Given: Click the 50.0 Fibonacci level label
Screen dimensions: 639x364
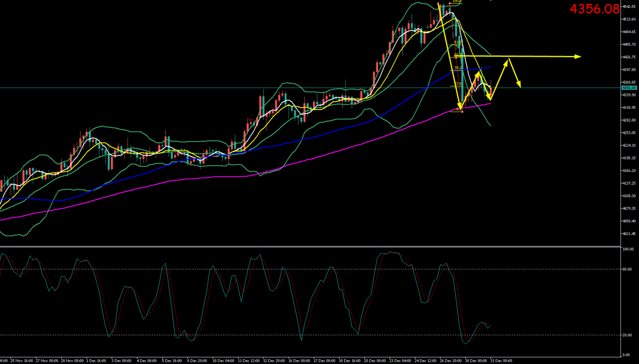Looking at the screenshot, I should 457,55.
